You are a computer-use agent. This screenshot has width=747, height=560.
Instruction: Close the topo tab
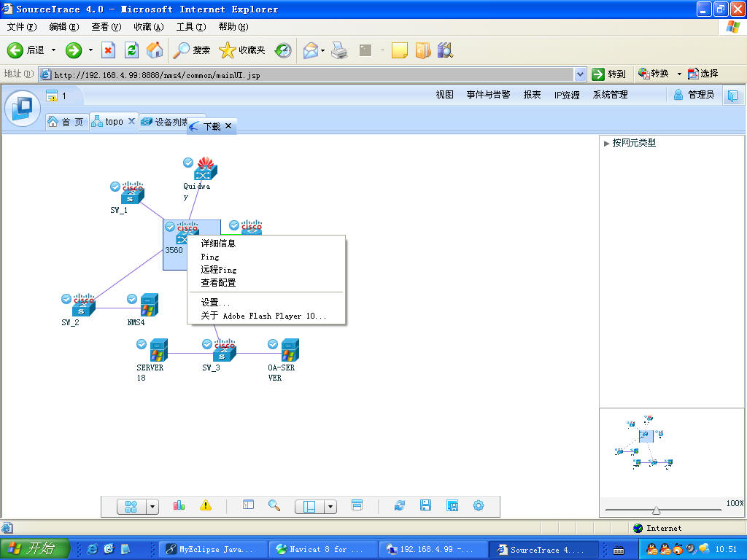[x=132, y=121]
